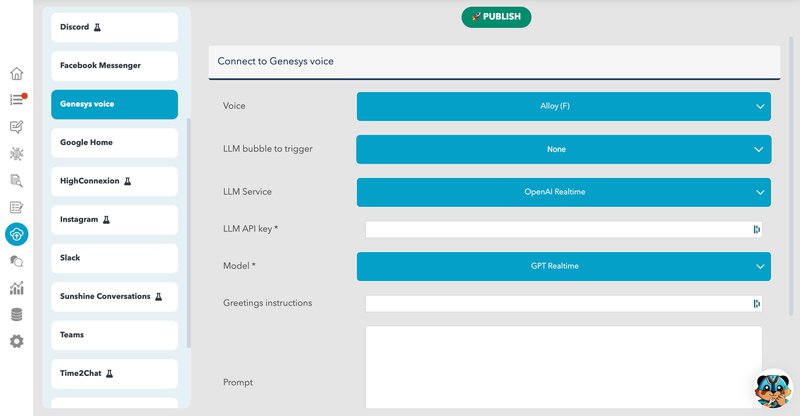Select the Instagram channel

114,219
